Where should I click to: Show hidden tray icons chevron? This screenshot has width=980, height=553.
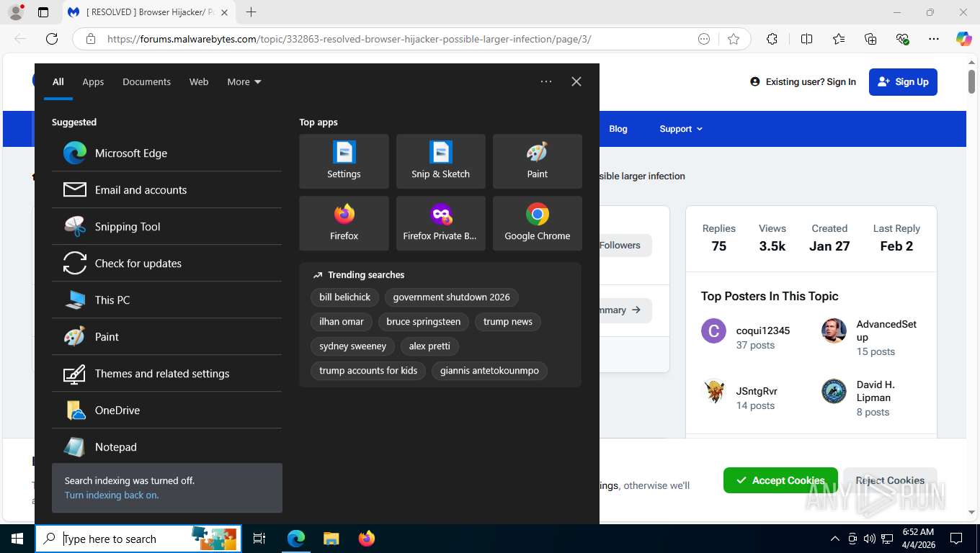[x=835, y=539]
